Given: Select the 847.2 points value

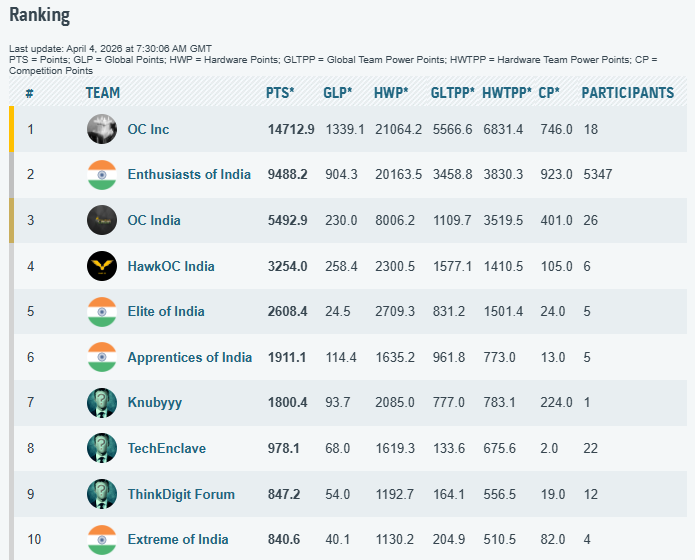Looking at the screenshot, I should point(284,494).
